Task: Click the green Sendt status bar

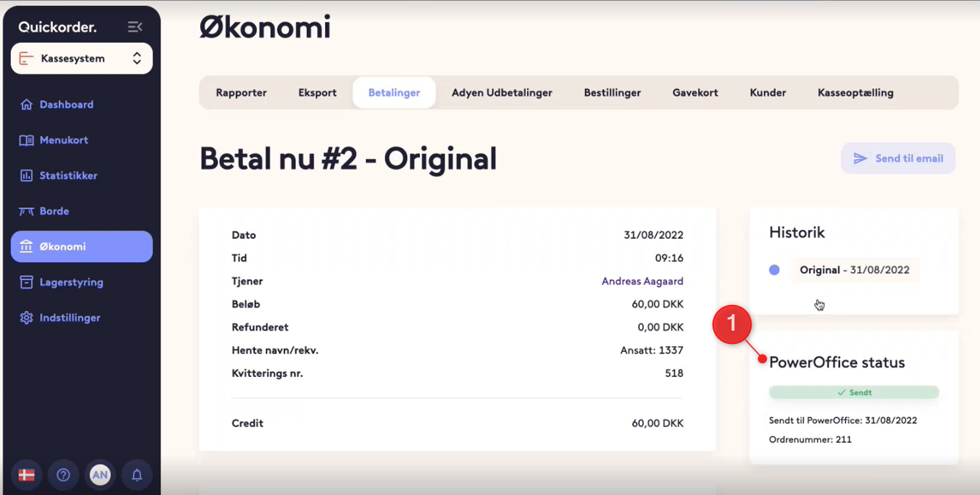Action: (854, 393)
